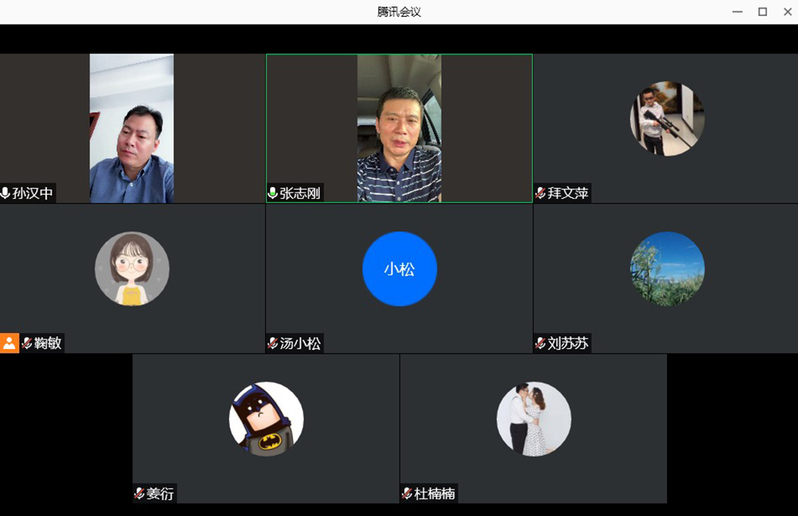Click the muted mic icon beside 杜楠楠
Viewport: 798px width, 516px height.
[x=407, y=493]
